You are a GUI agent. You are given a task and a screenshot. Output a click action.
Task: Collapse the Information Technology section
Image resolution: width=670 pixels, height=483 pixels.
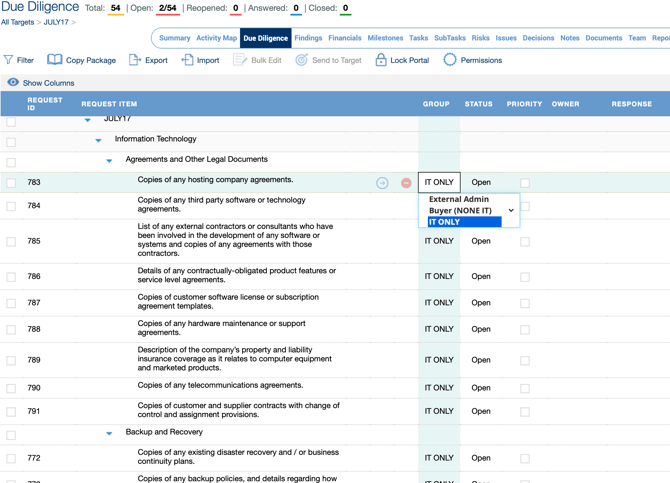click(98, 140)
